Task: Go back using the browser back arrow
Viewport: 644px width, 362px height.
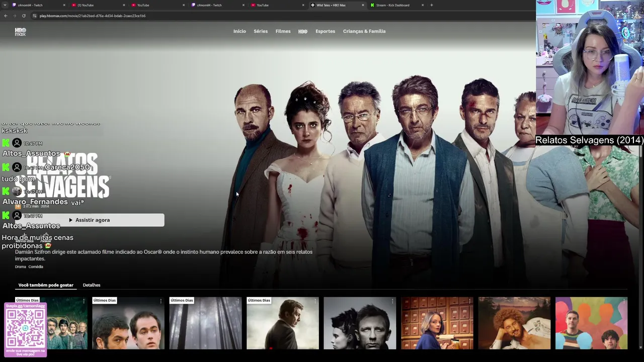Action: coord(6,16)
